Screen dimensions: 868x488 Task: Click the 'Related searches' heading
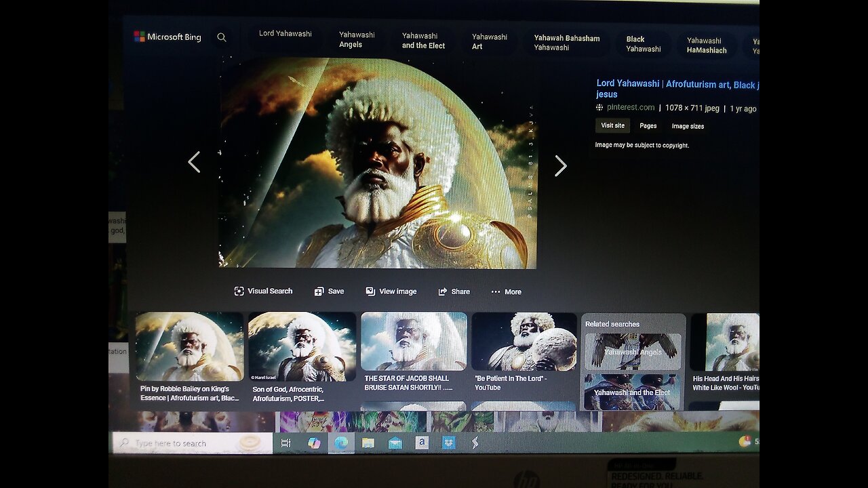click(x=612, y=324)
